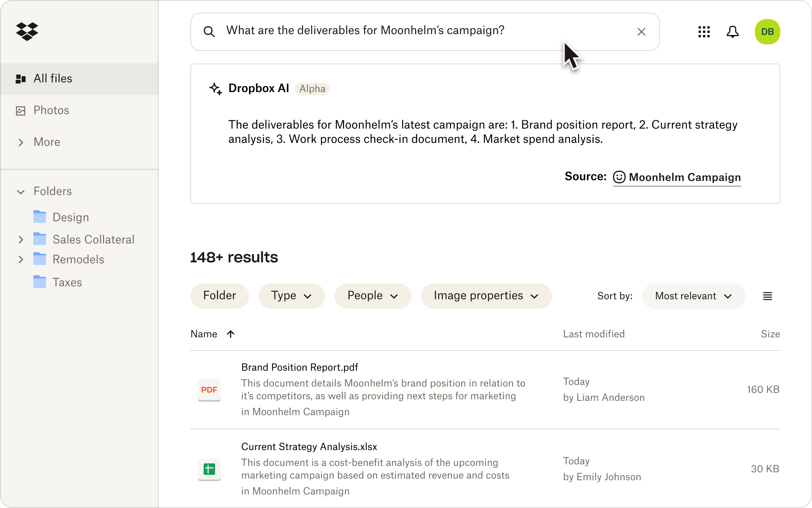Toggle the list view layout icon
This screenshot has width=812, height=508.
click(x=767, y=296)
